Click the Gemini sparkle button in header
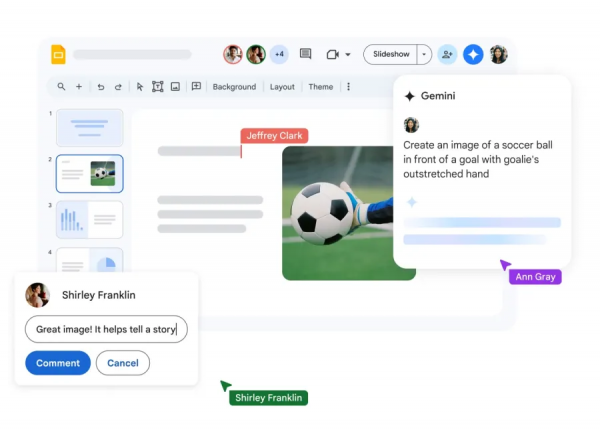The image size is (600, 430). point(473,54)
